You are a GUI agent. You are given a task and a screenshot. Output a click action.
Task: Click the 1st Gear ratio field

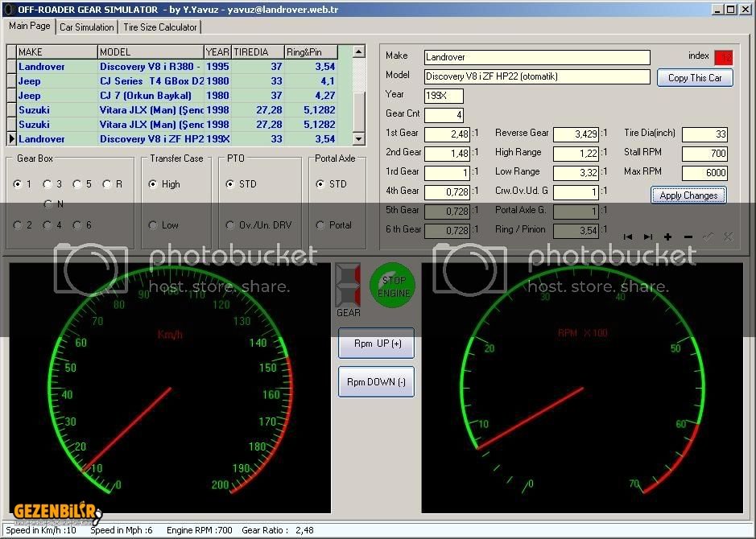click(x=447, y=134)
